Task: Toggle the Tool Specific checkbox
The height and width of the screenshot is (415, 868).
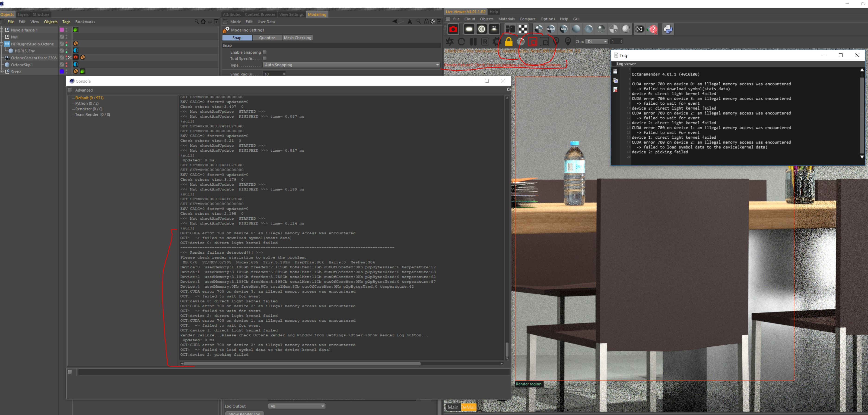Action: [x=264, y=58]
